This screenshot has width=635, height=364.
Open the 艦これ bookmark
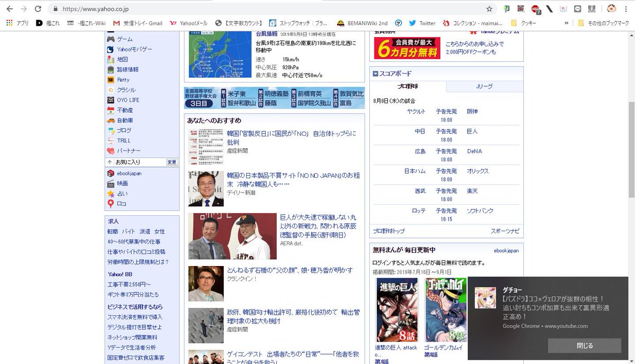[48, 23]
